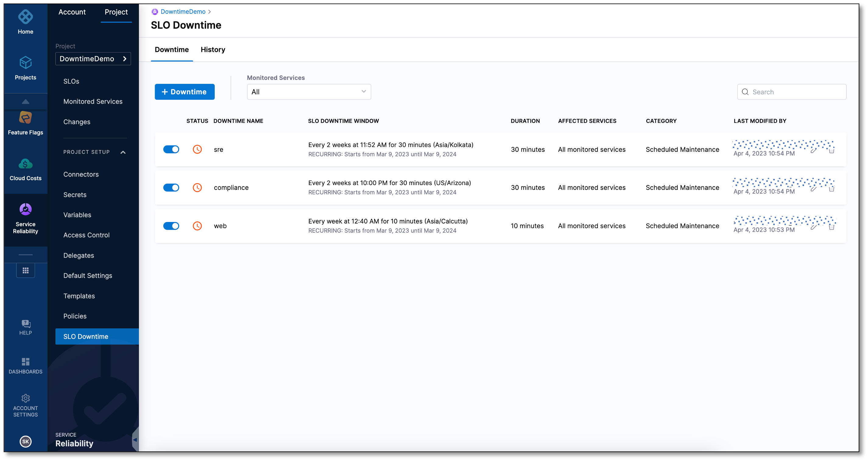Click the Dashboards icon in sidebar
This screenshot has height=461, width=868.
25,362
